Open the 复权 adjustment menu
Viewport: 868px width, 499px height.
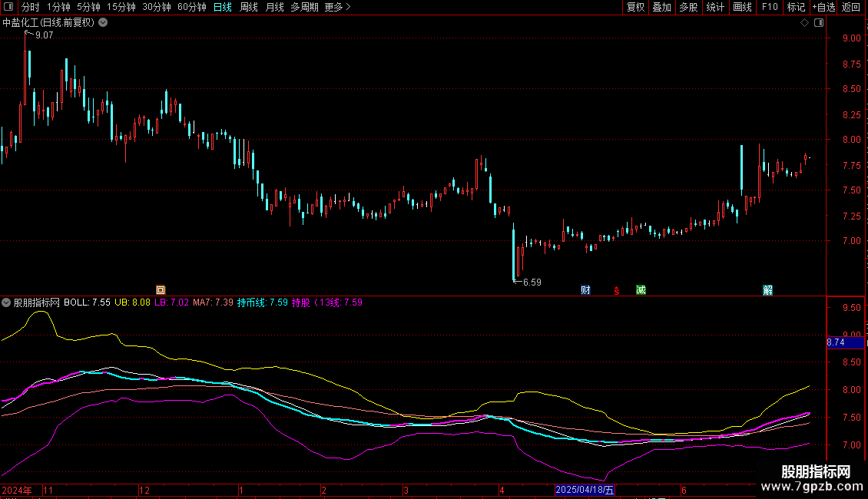pyautogui.click(x=635, y=7)
